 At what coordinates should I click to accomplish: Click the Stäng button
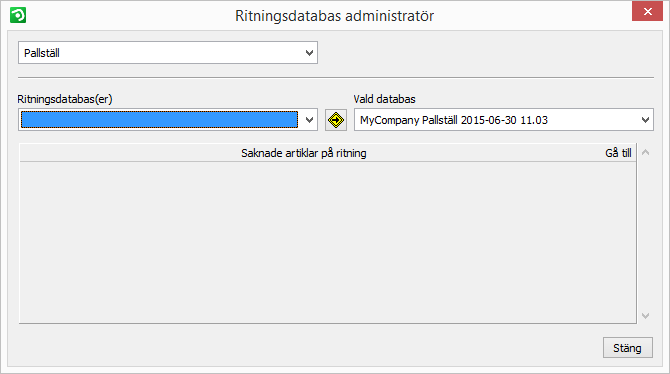coord(628,348)
